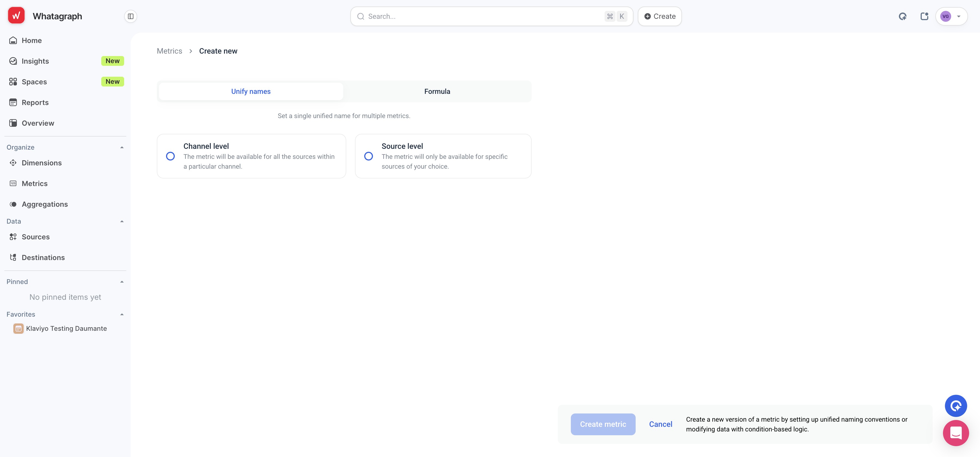The height and width of the screenshot is (457, 980).
Task: Focus the Search input field
Action: [492, 16]
